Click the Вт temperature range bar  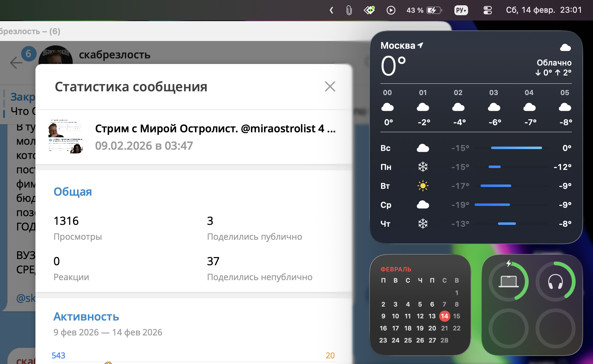tap(496, 186)
